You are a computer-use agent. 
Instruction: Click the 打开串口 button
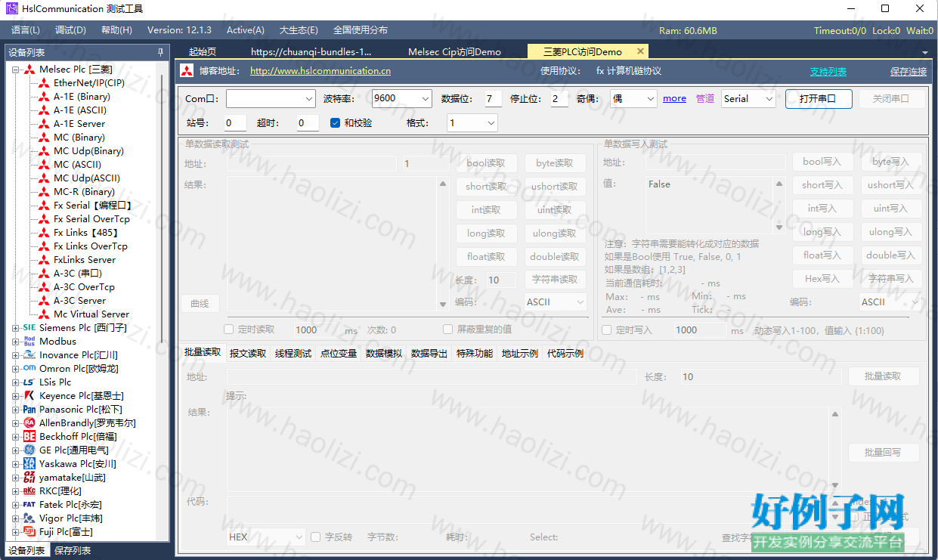coord(819,99)
